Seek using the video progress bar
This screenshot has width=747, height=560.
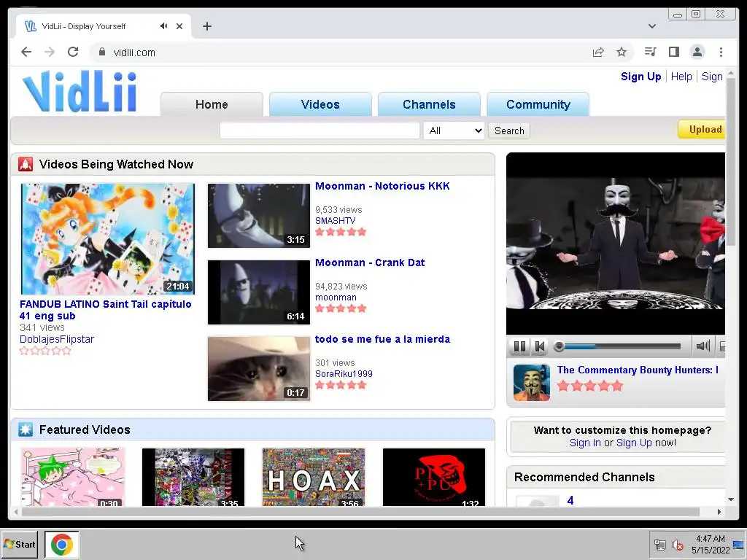[621, 346]
